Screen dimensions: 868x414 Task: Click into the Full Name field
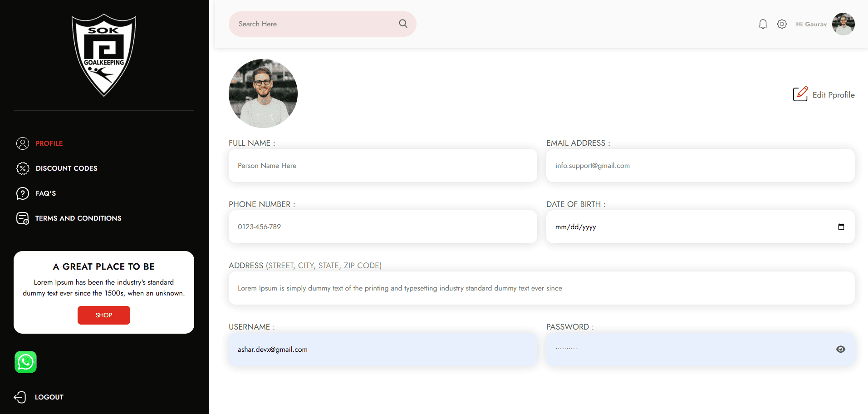click(x=383, y=166)
